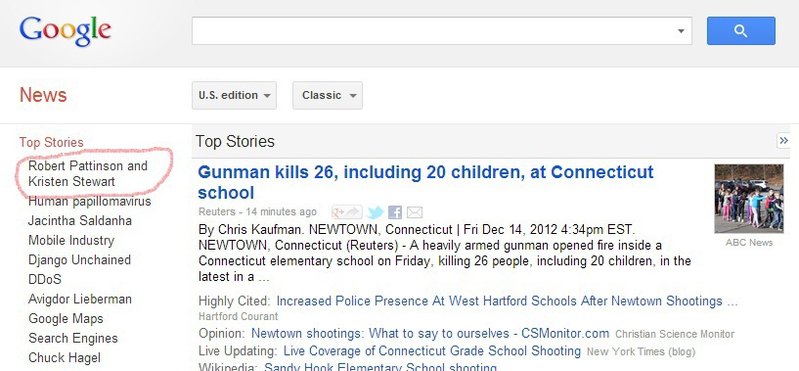Image resolution: width=799 pixels, height=371 pixels.
Task: Open the ABC News school photo thumbnail
Action: point(749,198)
